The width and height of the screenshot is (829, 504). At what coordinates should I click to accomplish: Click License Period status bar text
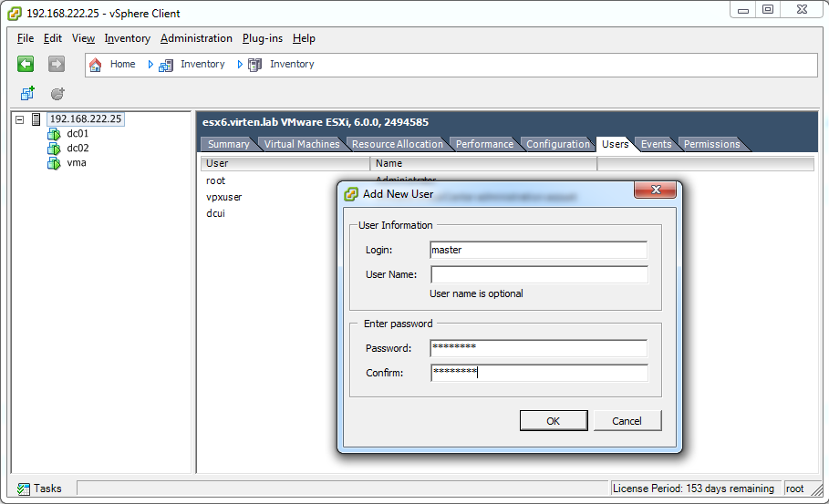(x=693, y=489)
